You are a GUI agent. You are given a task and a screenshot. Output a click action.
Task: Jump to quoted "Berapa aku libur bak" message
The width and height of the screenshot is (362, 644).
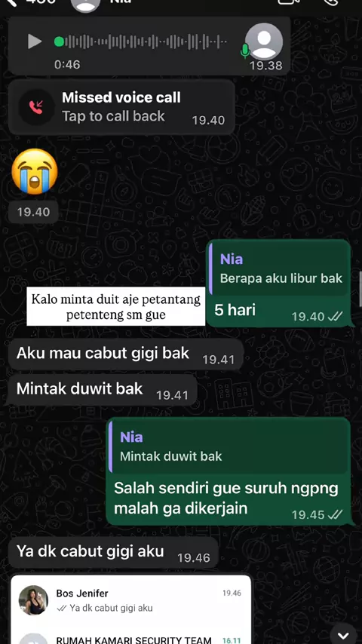tap(279, 268)
